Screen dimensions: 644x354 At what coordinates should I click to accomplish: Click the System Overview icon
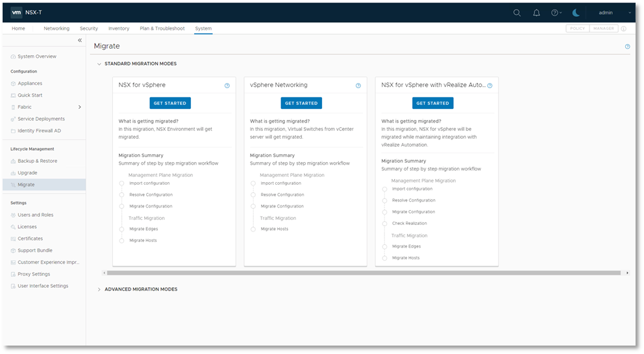13,56
